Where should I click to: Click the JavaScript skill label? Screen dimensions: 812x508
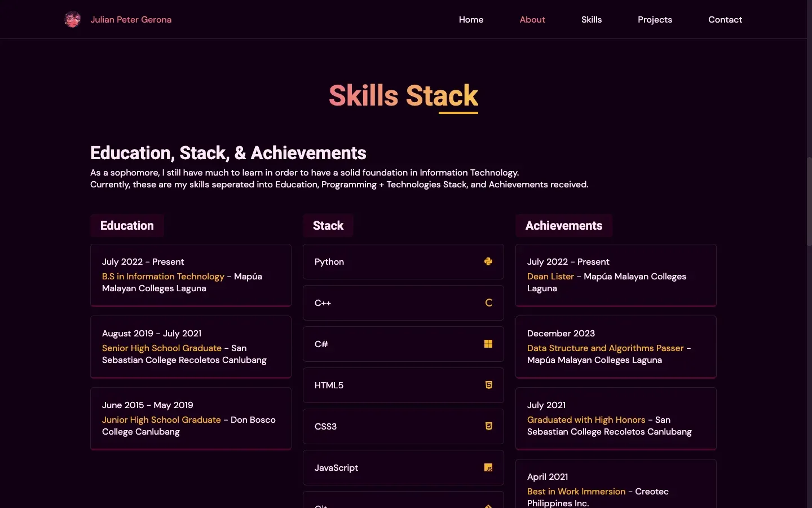click(x=336, y=467)
